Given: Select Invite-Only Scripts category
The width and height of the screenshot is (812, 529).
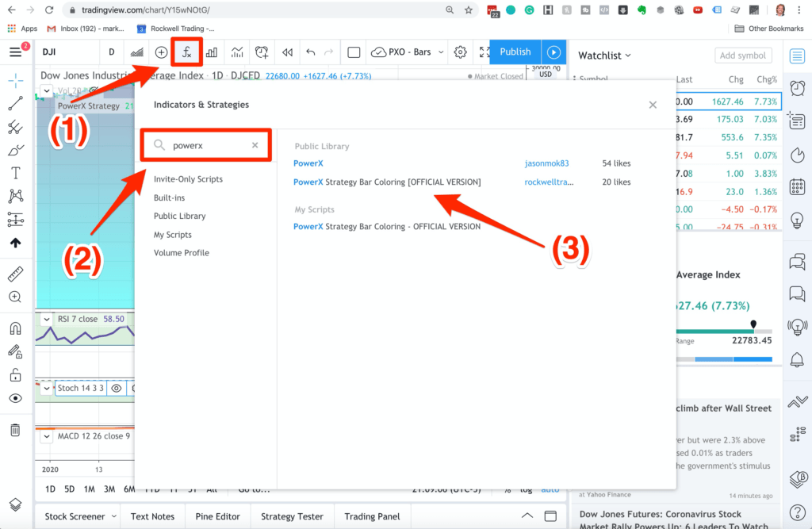Looking at the screenshot, I should pos(188,179).
